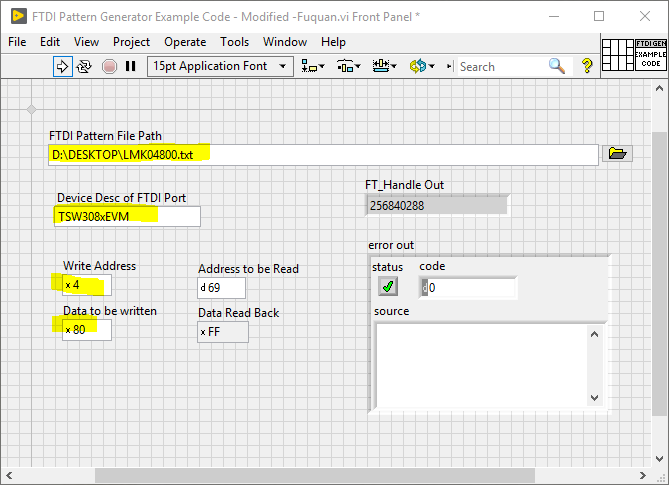The height and width of the screenshot is (485, 669).
Task: Close the Front Panel window
Action: [x=645, y=16]
